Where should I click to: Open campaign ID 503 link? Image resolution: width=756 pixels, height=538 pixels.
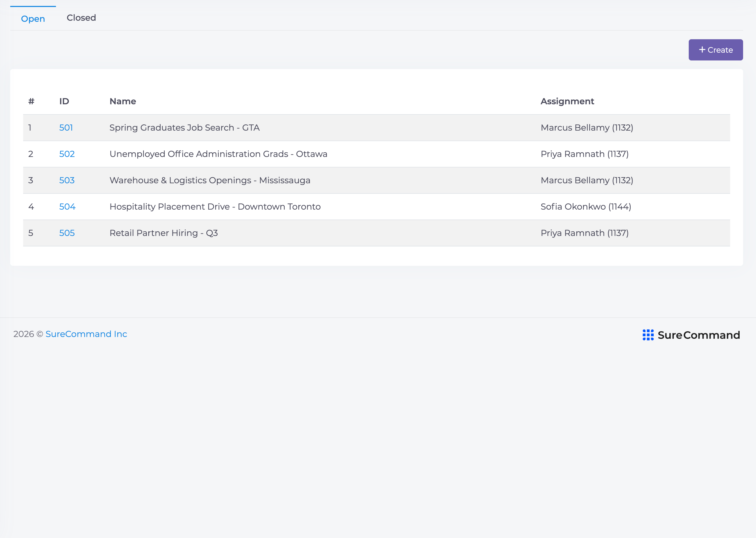tap(67, 180)
